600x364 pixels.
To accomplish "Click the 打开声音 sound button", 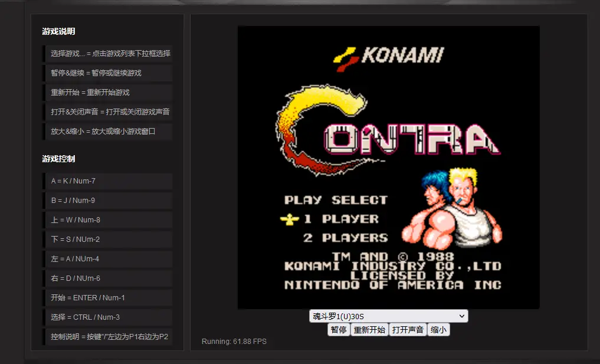I will point(408,330).
